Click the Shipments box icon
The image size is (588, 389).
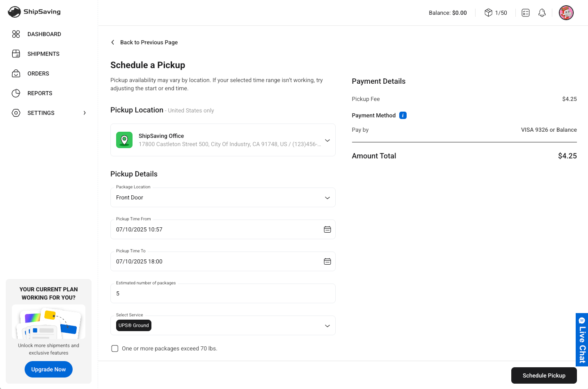coord(16,54)
